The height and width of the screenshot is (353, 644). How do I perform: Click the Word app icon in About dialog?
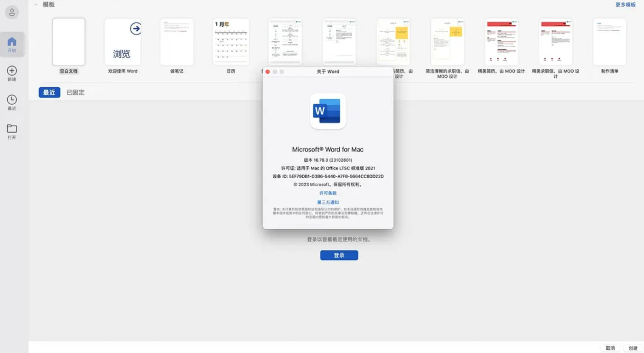(328, 111)
